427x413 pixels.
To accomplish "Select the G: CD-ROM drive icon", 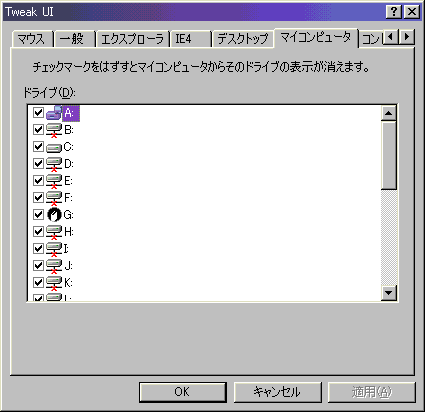I will (54, 215).
